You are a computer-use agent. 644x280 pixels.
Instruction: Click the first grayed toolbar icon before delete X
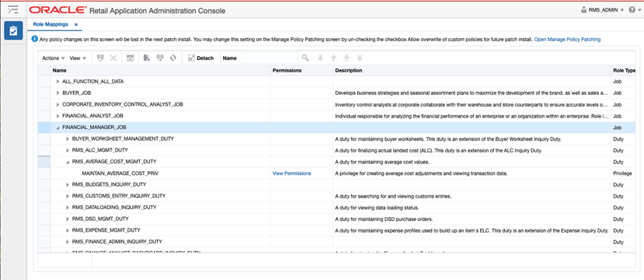coord(100,58)
